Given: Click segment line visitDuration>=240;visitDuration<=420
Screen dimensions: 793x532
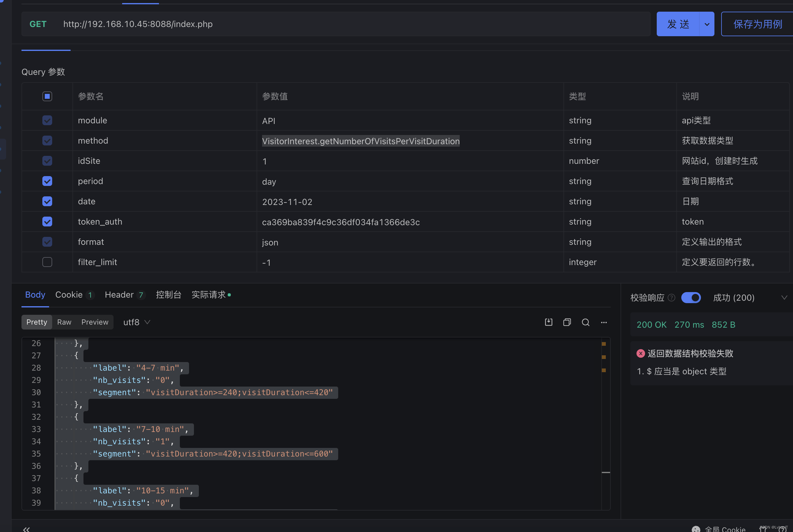Looking at the screenshot, I should coord(213,392).
